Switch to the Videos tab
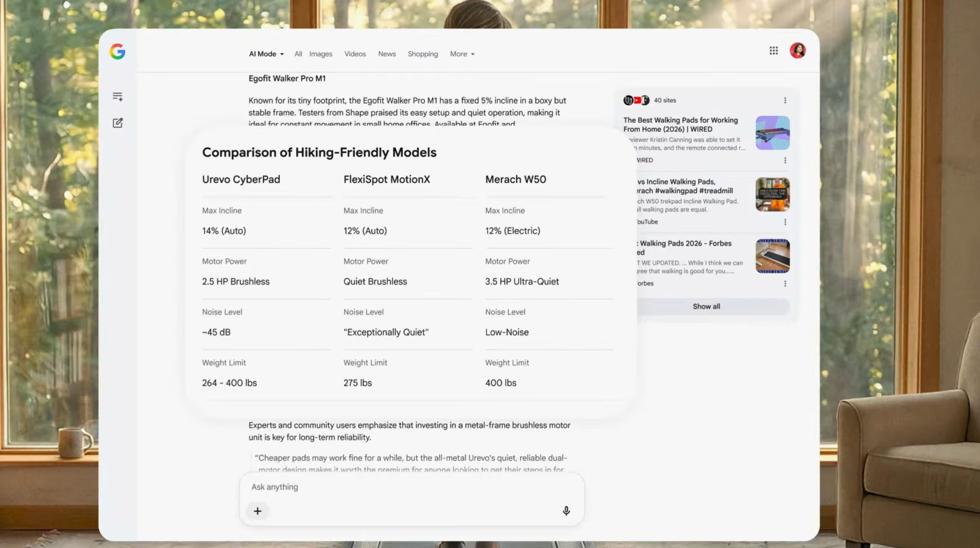This screenshot has width=980, height=548. [x=355, y=54]
